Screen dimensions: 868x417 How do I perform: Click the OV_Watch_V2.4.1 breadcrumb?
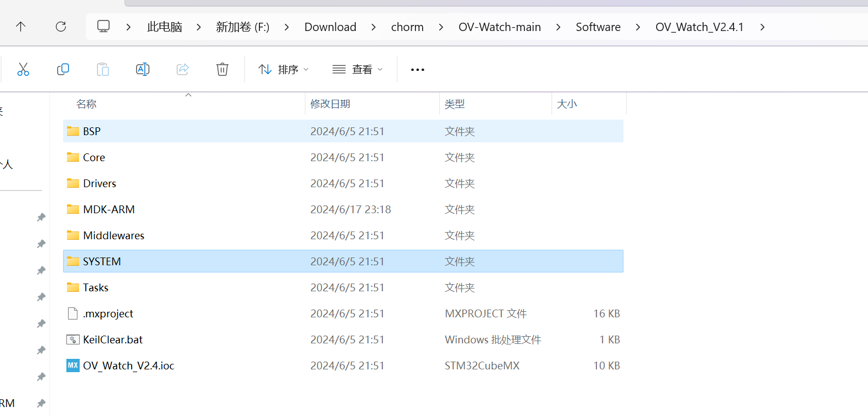tap(699, 27)
